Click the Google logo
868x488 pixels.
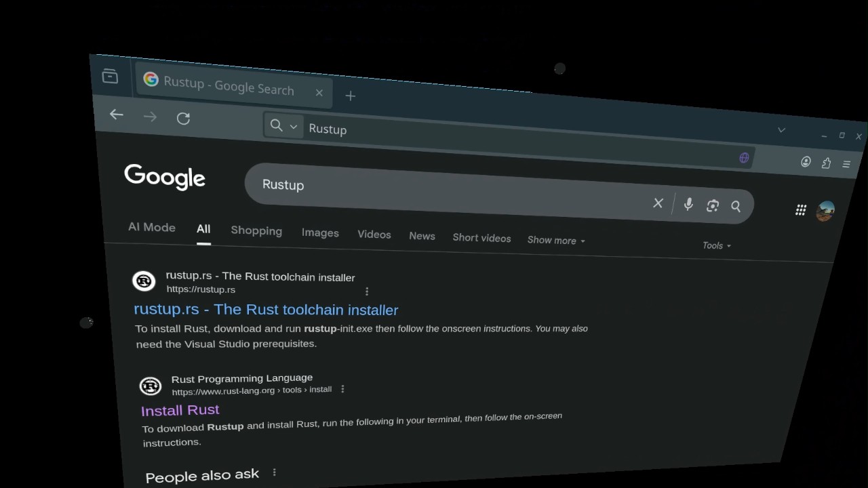(165, 178)
